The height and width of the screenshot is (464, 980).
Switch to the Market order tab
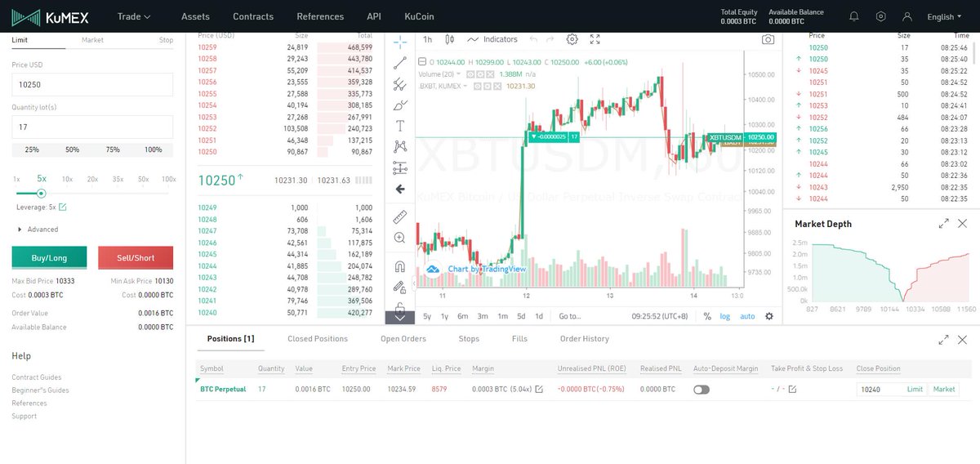pyautogui.click(x=92, y=40)
